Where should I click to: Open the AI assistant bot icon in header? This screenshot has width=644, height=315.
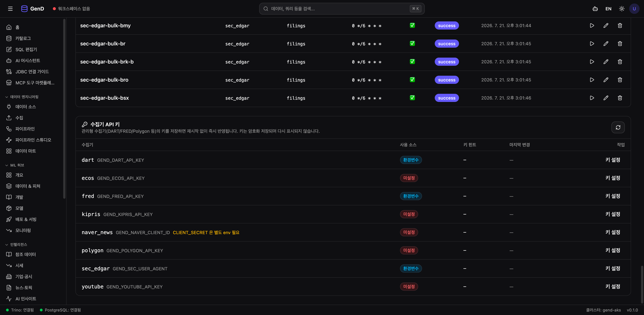tap(595, 9)
